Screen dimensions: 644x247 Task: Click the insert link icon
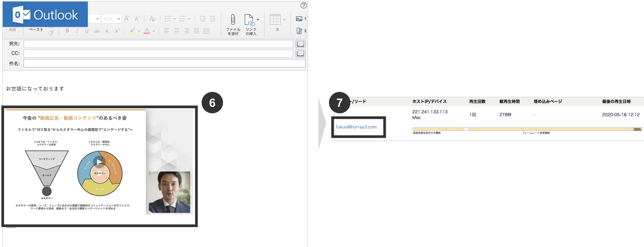click(x=249, y=20)
